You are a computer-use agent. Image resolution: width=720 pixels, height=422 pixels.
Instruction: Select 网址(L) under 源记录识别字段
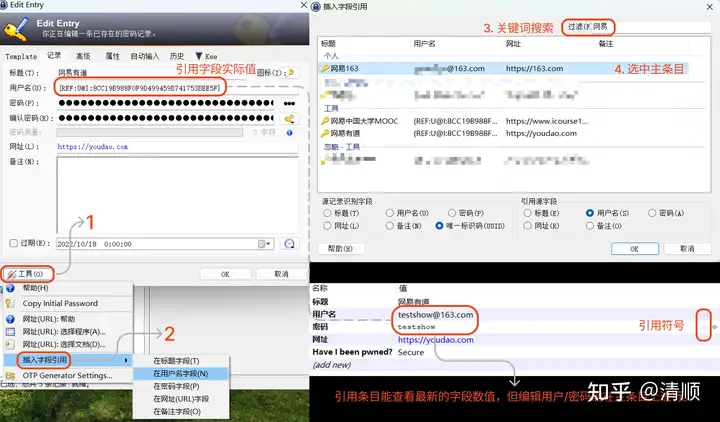[327, 226]
